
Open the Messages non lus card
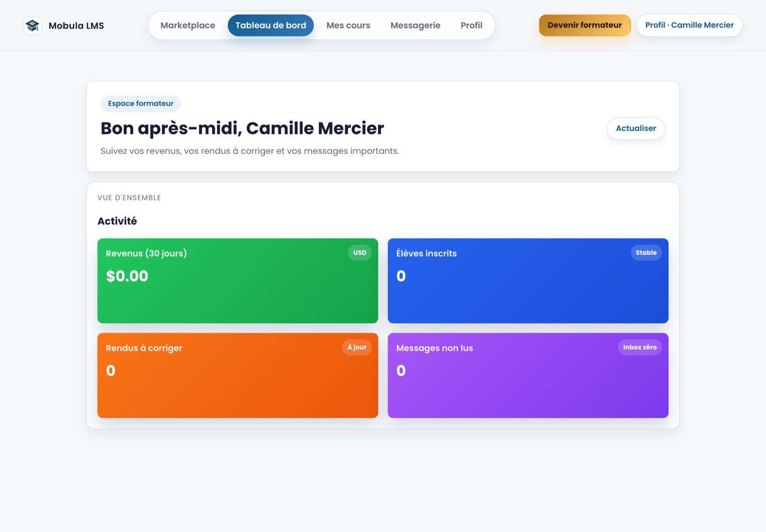[x=528, y=375]
